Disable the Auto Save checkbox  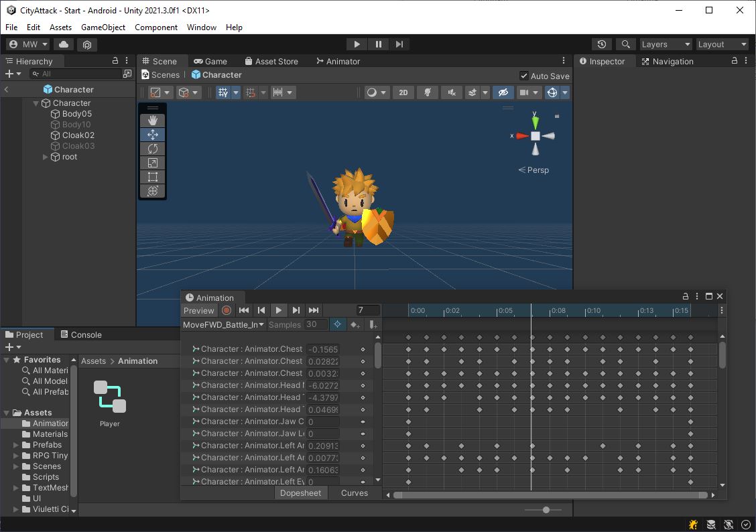point(524,75)
